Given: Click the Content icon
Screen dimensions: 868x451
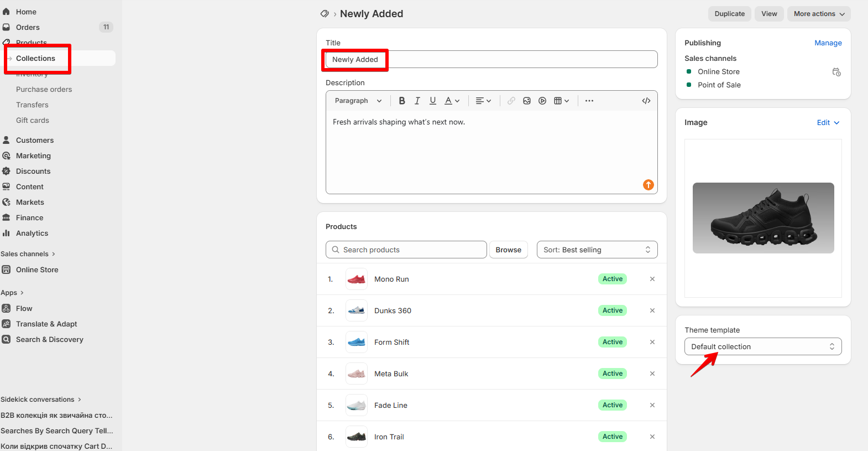Looking at the screenshot, I should [x=6, y=186].
